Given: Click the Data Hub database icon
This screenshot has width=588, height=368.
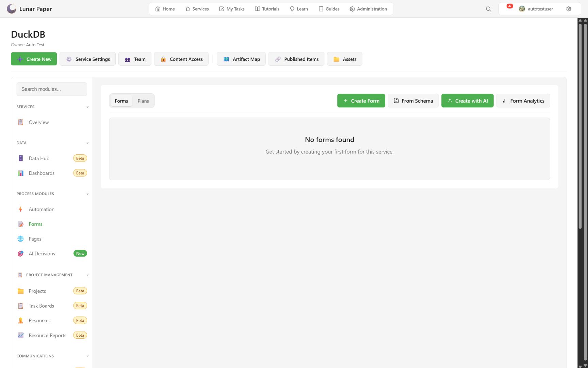Looking at the screenshot, I should [21, 158].
